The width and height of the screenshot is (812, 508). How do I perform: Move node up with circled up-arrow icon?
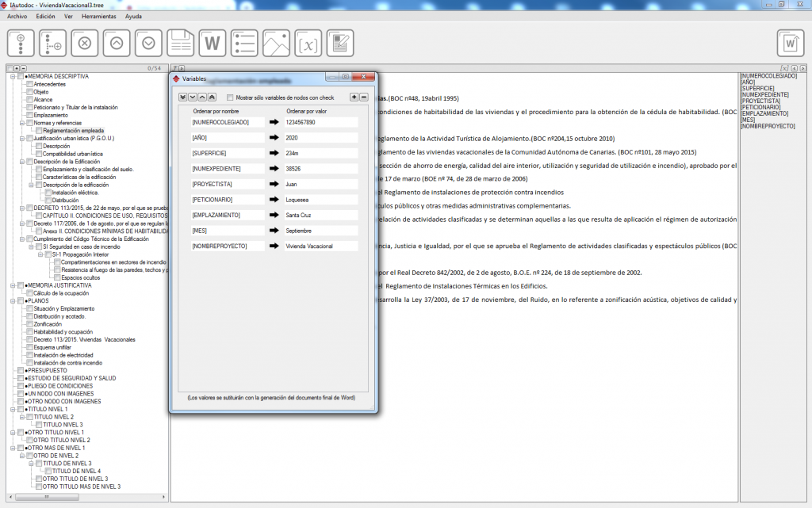(117, 43)
